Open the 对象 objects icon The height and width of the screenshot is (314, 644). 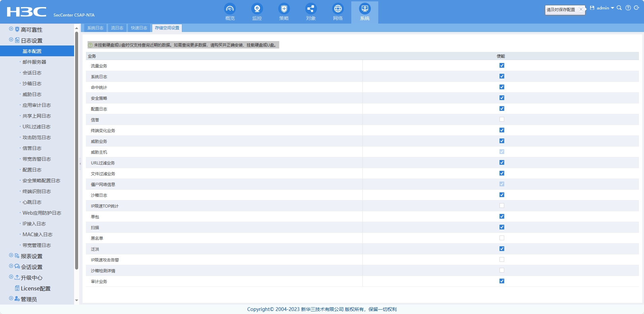point(311,9)
